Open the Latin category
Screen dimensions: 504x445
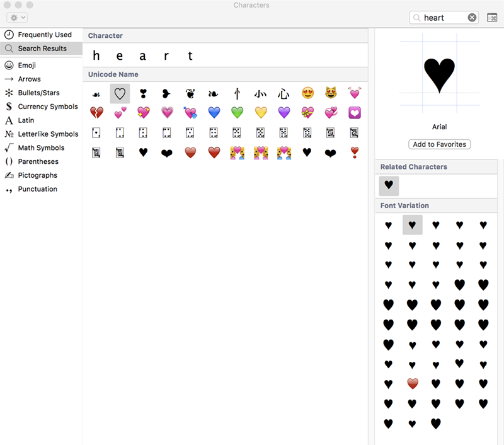41,120
